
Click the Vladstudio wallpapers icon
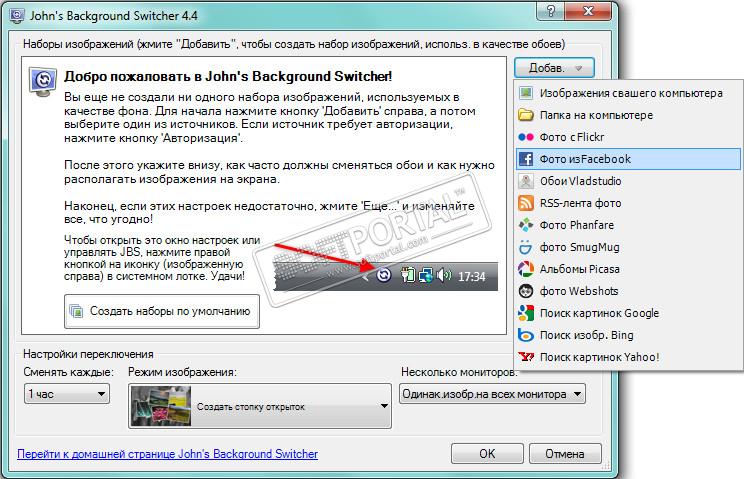click(526, 181)
